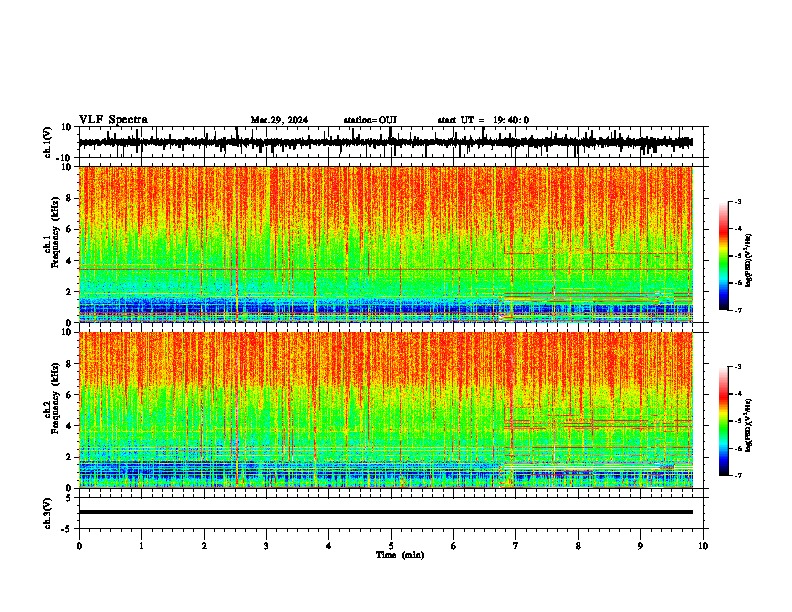The width and height of the screenshot is (792, 612).
Task: Click time axis tick label '3'
Action: pyautogui.click(x=266, y=546)
